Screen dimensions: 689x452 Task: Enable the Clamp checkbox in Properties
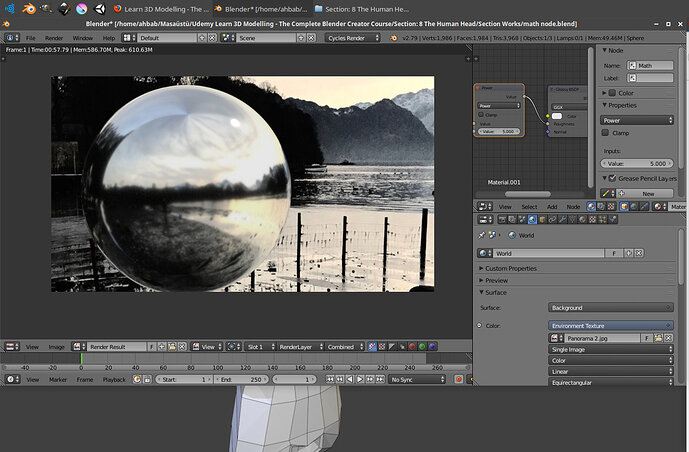tap(606, 133)
